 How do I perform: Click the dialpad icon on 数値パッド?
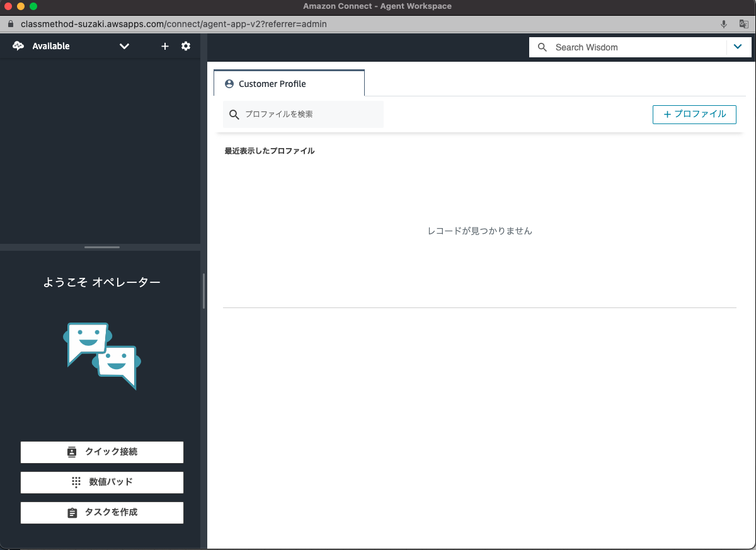click(75, 482)
